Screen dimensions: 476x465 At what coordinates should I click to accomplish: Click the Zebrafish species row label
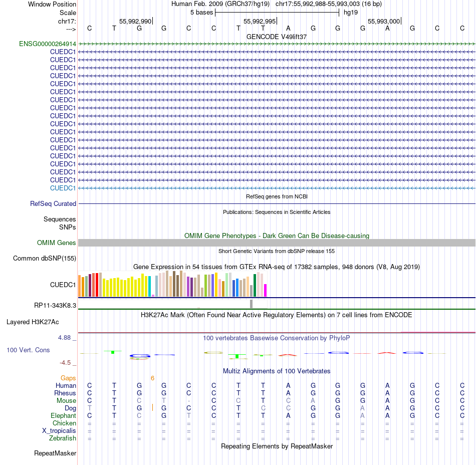tap(63, 438)
